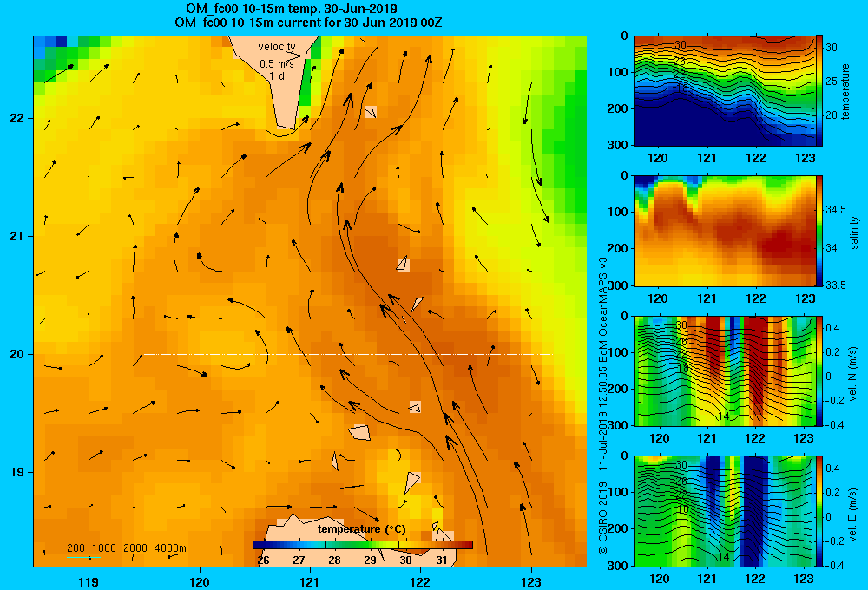Click the vertical 'vel. N (m/s)' colorbar

pyautogui.click(x=819, y=370)
